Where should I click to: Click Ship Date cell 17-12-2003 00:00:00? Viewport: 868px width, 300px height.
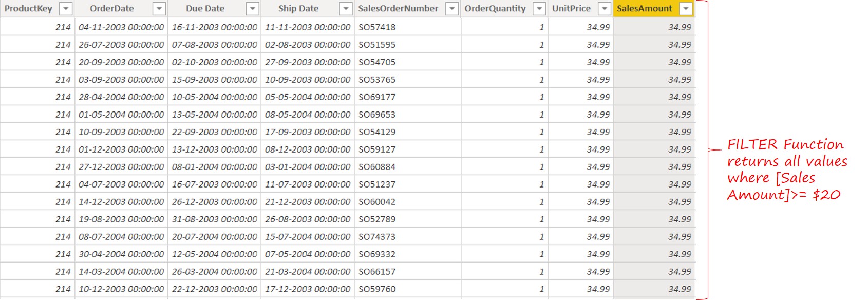308,289
